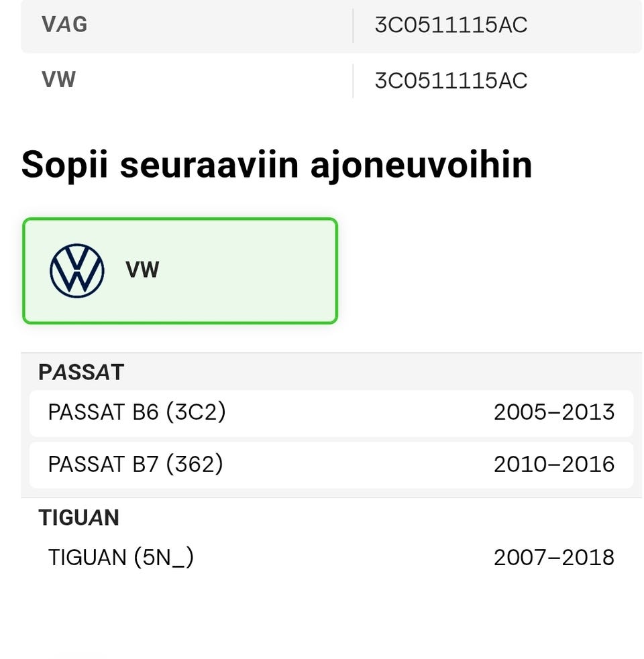Click the 2010–2016 year range
Image resolution: width=644 pixels, height=659 pixels.
(x=554, y=465)
